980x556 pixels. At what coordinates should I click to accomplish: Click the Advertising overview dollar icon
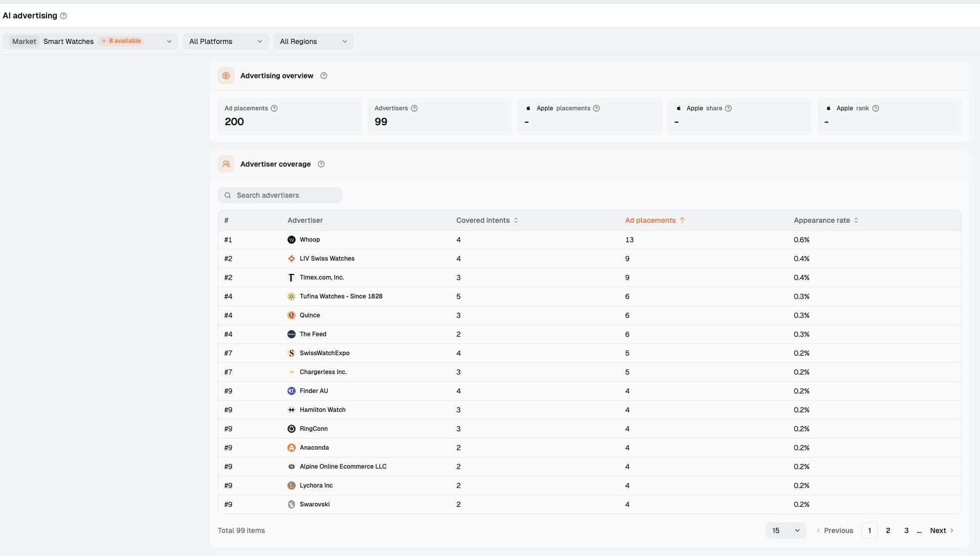point(226,76)
